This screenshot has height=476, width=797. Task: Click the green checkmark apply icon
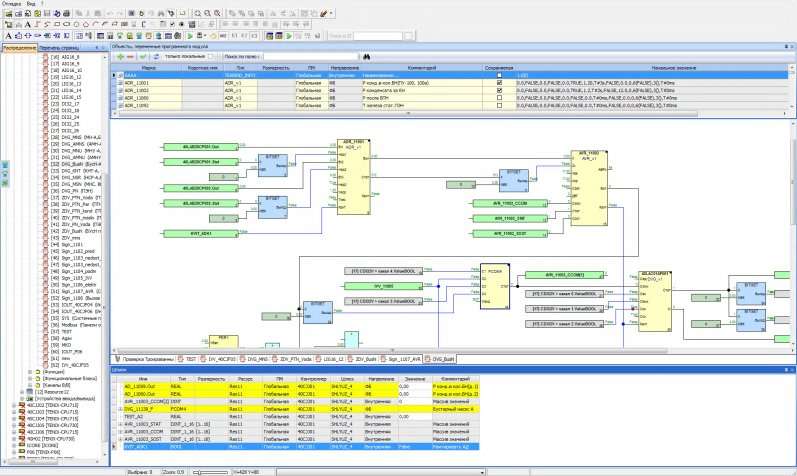click(143, 56)
